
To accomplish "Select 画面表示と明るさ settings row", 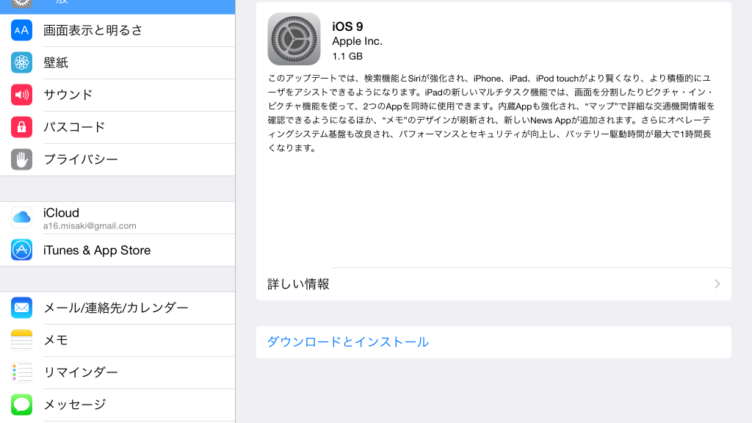I will 118,30.
